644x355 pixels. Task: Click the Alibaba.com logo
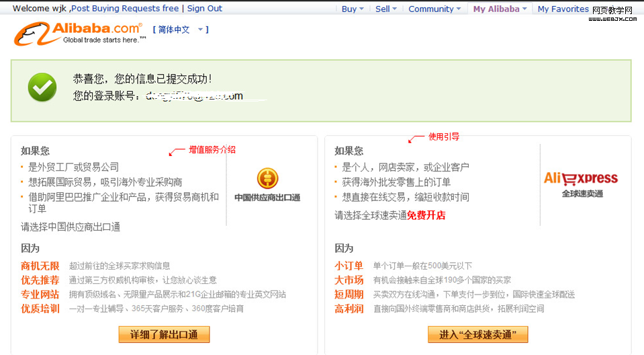[x=78, y=31]
